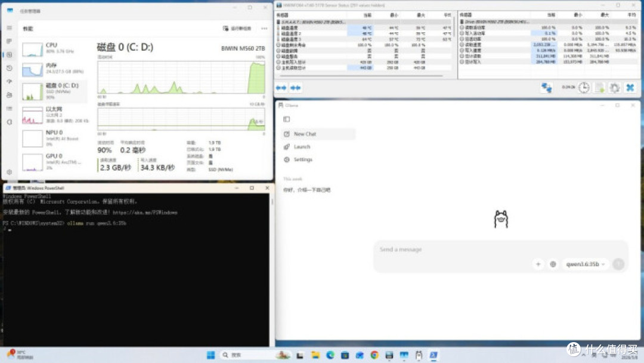Collapse the S.M.A.R.T. sensor group row
The width and height of the screenshot is (644, 363).
coord(364,21)
